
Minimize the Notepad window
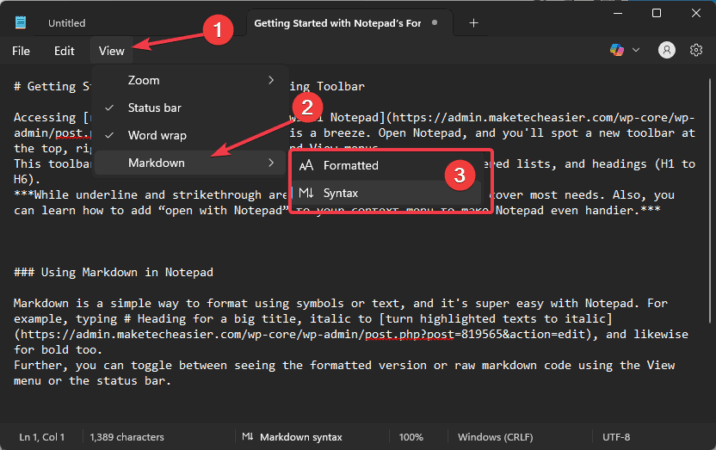(618, 13)
